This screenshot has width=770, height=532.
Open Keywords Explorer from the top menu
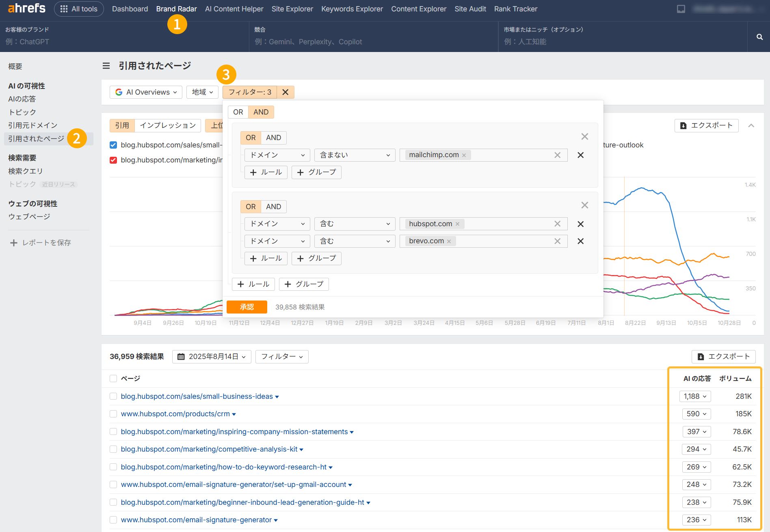pyautogui.click(x=352, y=9)
